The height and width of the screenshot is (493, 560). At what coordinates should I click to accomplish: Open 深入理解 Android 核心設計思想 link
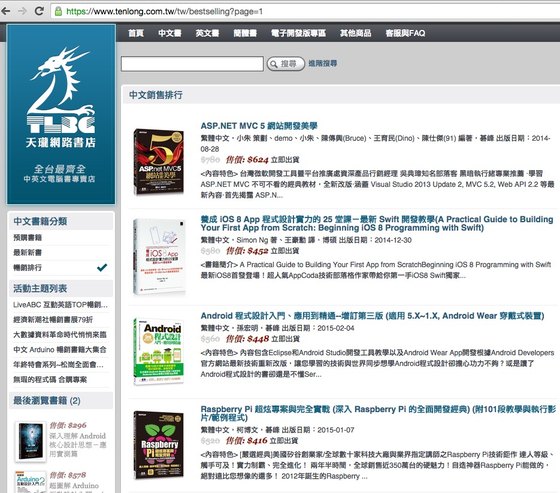(x=77, y=445)
